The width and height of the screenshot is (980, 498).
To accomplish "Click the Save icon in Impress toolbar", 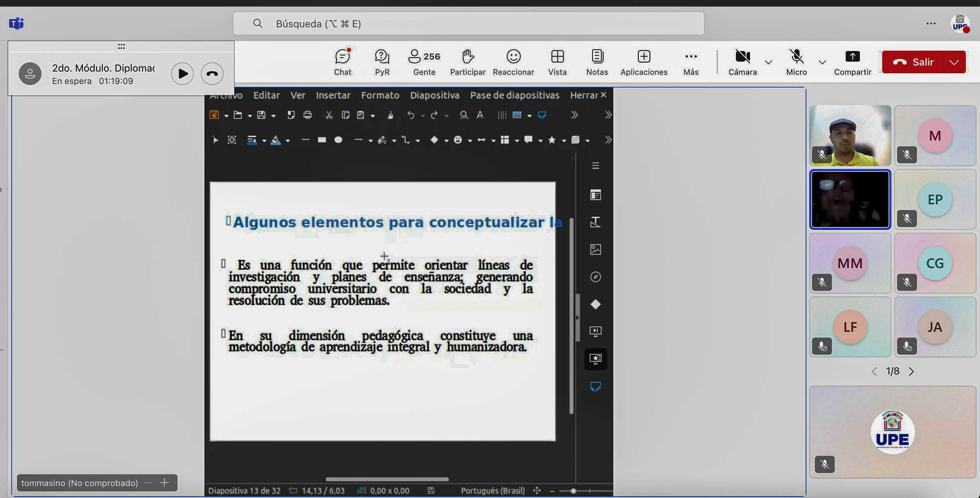I will [x=261, y=115].
